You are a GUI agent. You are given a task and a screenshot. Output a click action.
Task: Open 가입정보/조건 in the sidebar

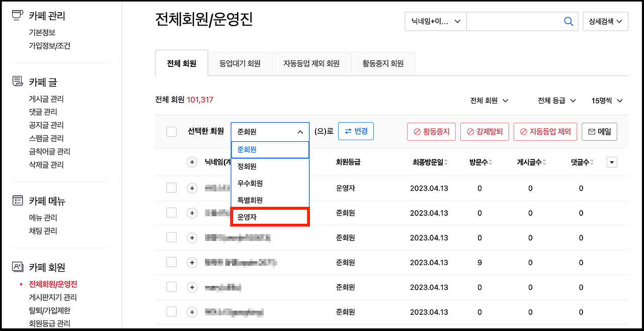[50, 46]
